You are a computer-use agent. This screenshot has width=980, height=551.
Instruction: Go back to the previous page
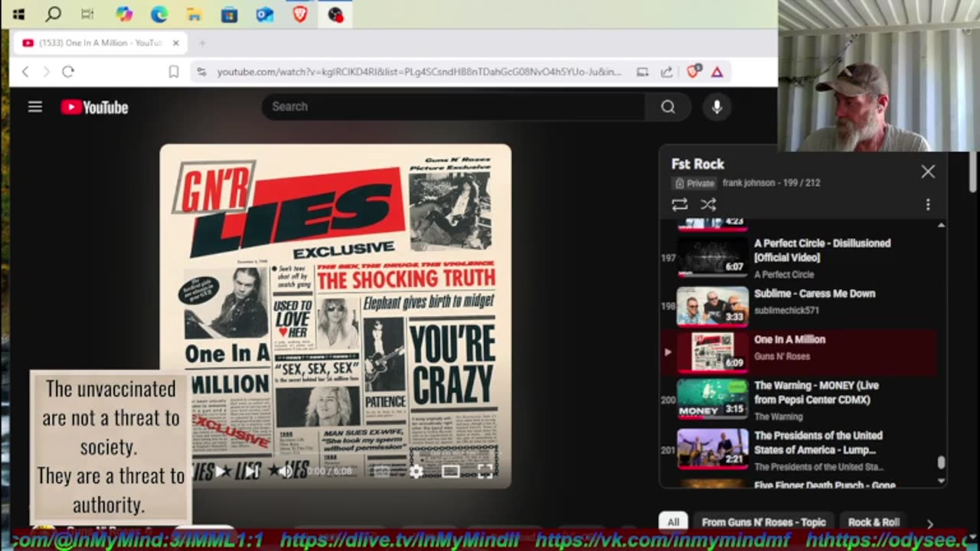click(25, 71)
